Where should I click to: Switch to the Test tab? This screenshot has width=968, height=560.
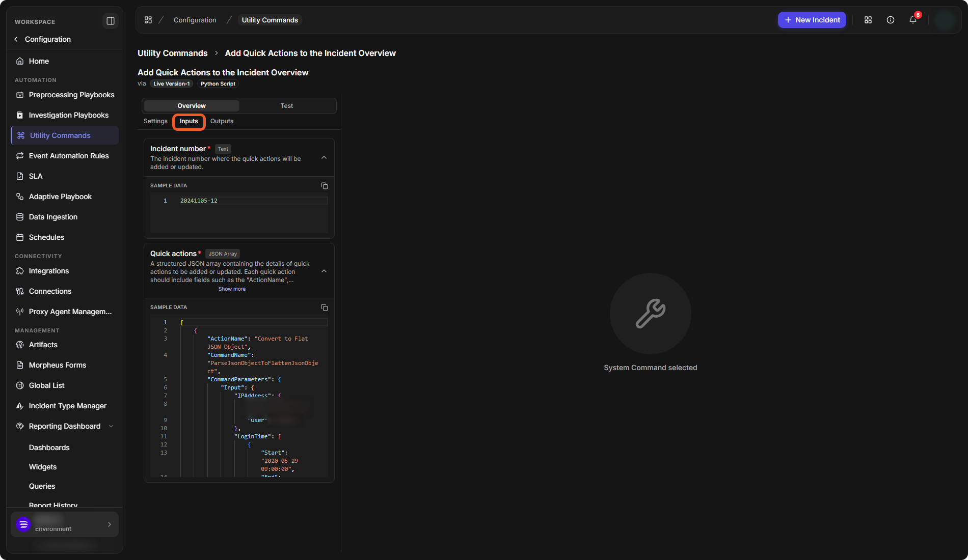tap(287, 106)
